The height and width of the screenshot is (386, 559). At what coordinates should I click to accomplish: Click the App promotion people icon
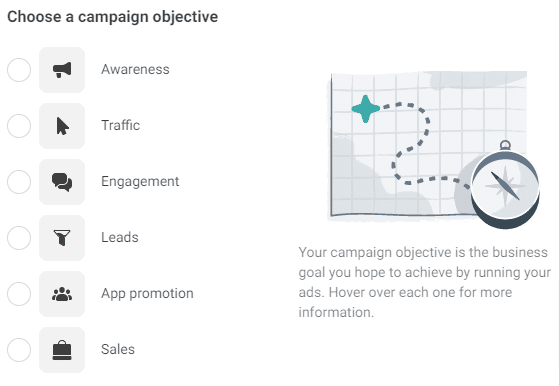(62, 294)
